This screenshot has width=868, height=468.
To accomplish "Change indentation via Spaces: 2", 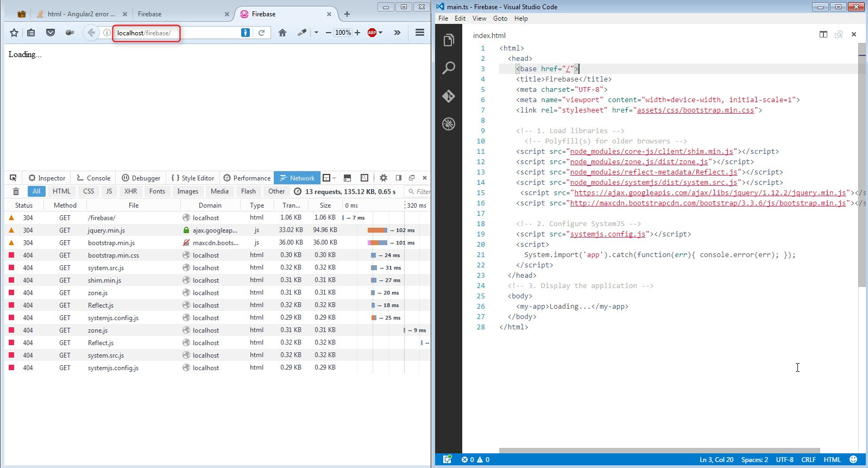I will (754, 460).
